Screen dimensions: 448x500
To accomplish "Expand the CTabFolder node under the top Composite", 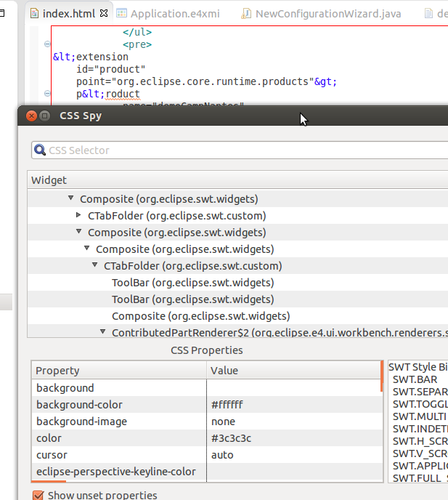I will 78,215.
